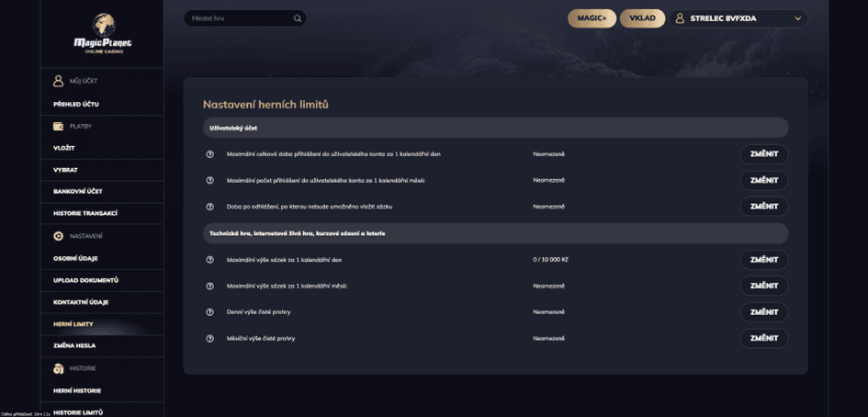868x417 pixels.
Task: Change the daily maximum bet limit
Action: [764, 260]
